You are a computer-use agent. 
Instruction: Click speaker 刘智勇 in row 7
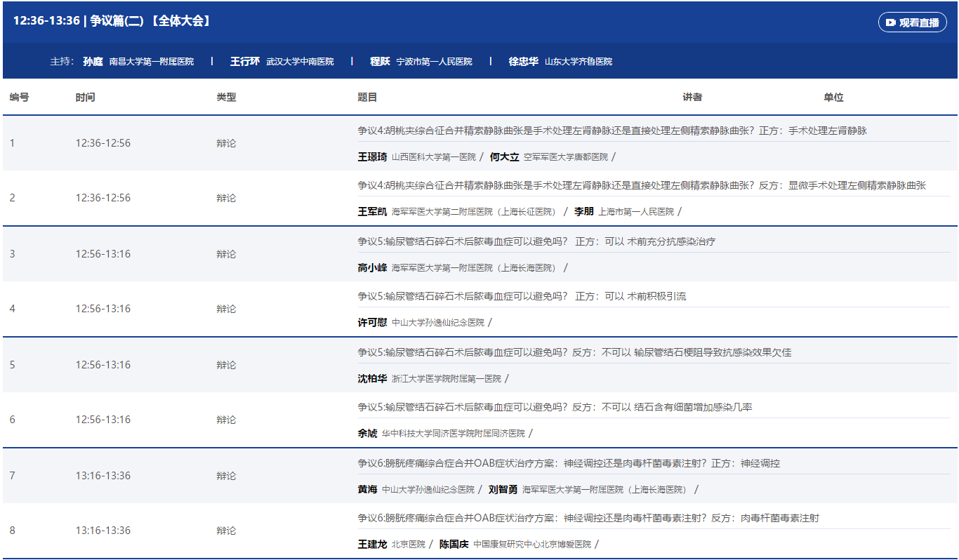[503, 490]
